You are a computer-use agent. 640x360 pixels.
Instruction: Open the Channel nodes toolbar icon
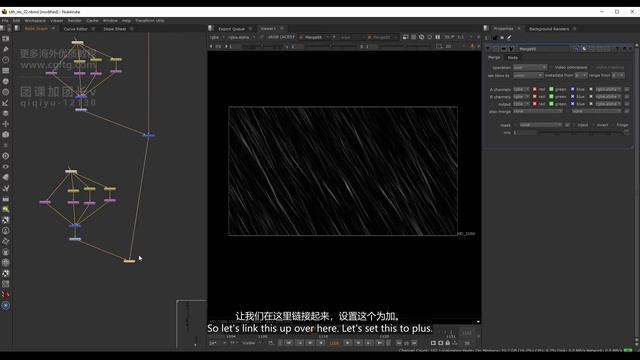[x=6, y=71]
